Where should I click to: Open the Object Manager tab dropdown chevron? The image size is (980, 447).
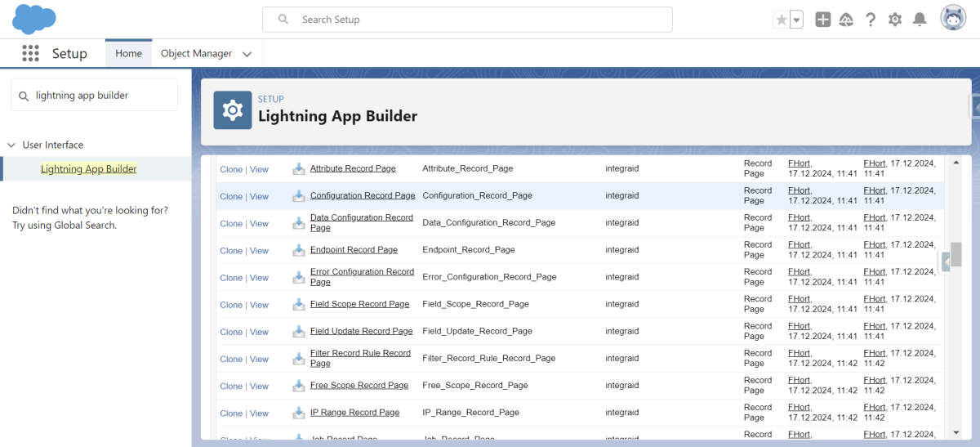pyautogui.click(x=247, y=54)
